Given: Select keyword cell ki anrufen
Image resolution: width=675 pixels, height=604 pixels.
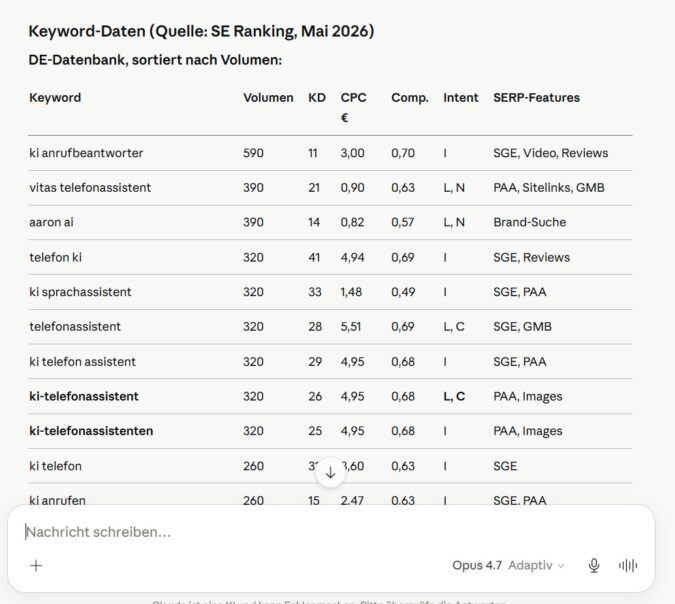Looking at the screenshot, I should click(x=57, y=500).
